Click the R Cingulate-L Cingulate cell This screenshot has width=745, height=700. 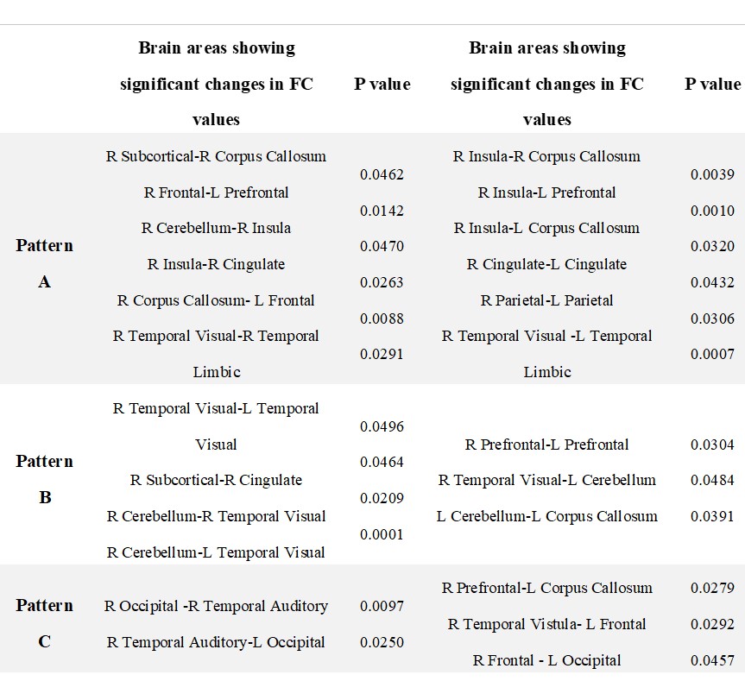[546, 264]
